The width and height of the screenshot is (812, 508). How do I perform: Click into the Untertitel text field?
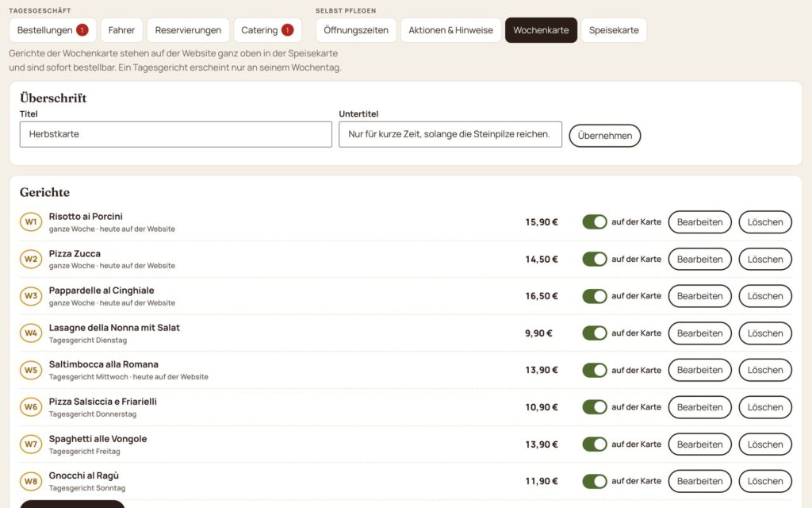450,134
